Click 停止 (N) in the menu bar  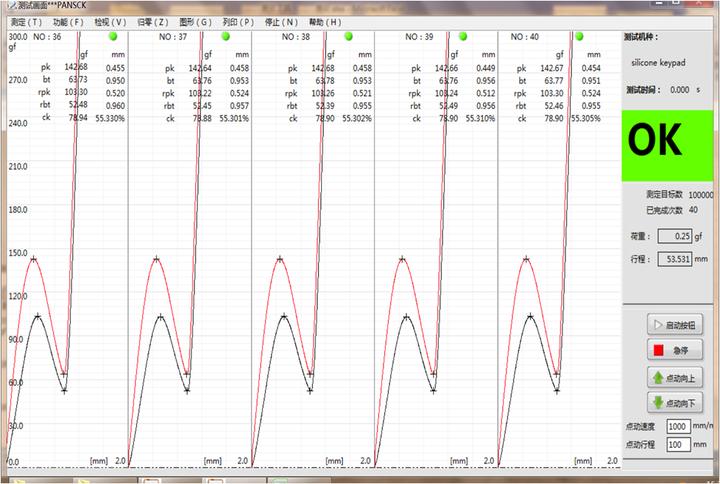pyautogui.click(x=281, y=21)
